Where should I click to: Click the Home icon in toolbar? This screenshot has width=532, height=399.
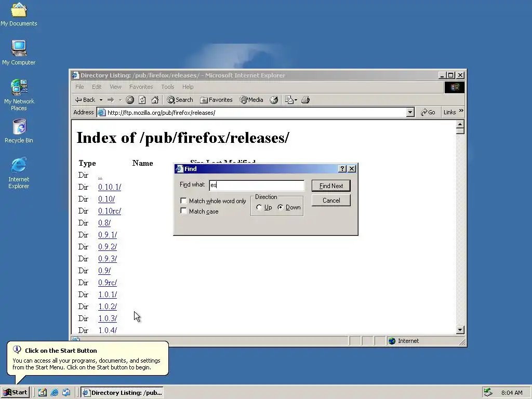pos(155,100)
